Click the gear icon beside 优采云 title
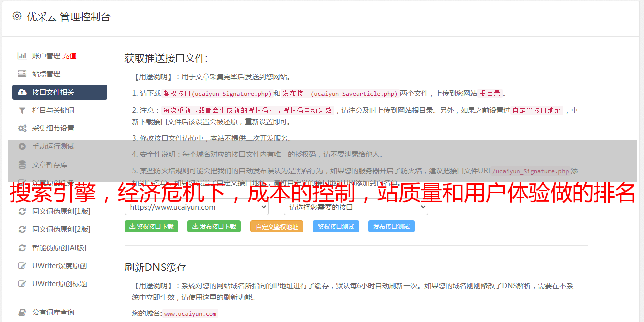 click(17, 16)
